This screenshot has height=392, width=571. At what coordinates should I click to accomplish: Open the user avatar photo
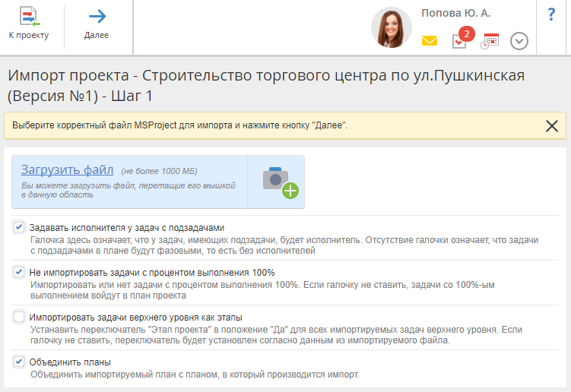point(391,28)
